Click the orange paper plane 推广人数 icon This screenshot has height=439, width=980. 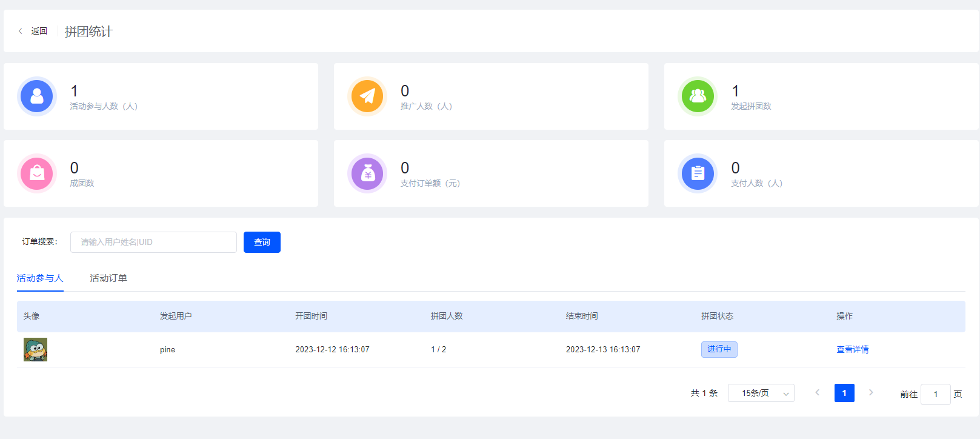(x=367, y=96)
